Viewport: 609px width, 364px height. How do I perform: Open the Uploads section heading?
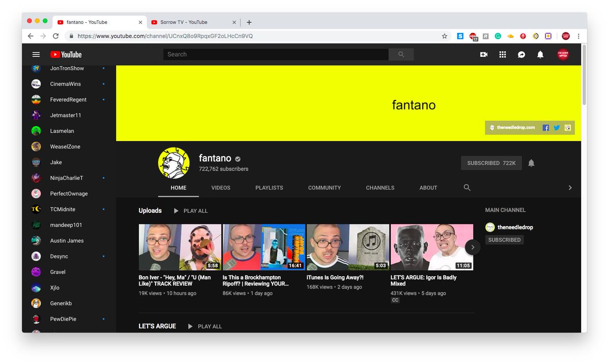click(150, 211)
